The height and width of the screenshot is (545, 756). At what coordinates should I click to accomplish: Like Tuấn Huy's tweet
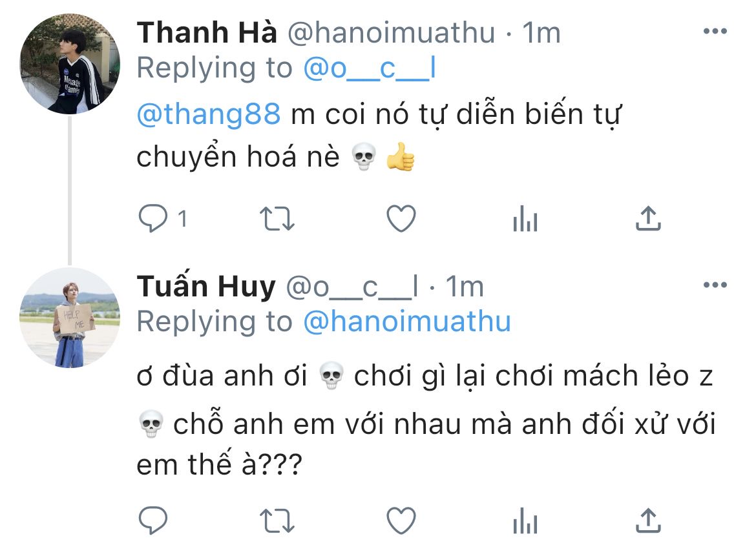401,520
